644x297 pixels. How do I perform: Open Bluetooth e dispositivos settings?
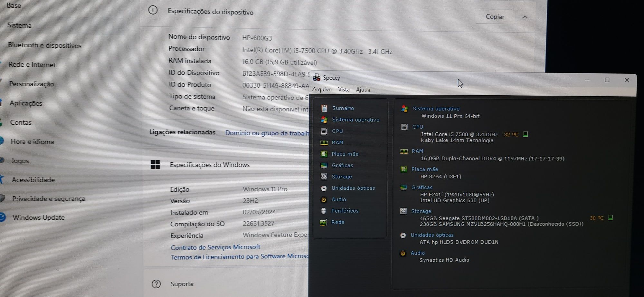pyautogui.click(x=45, y=45)
